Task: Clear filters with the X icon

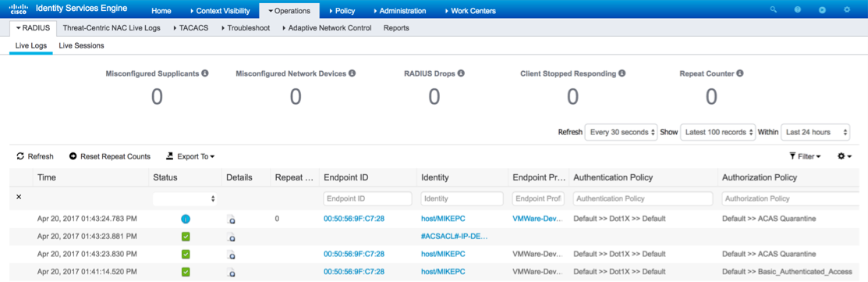Action: click(x=19, y=197)
